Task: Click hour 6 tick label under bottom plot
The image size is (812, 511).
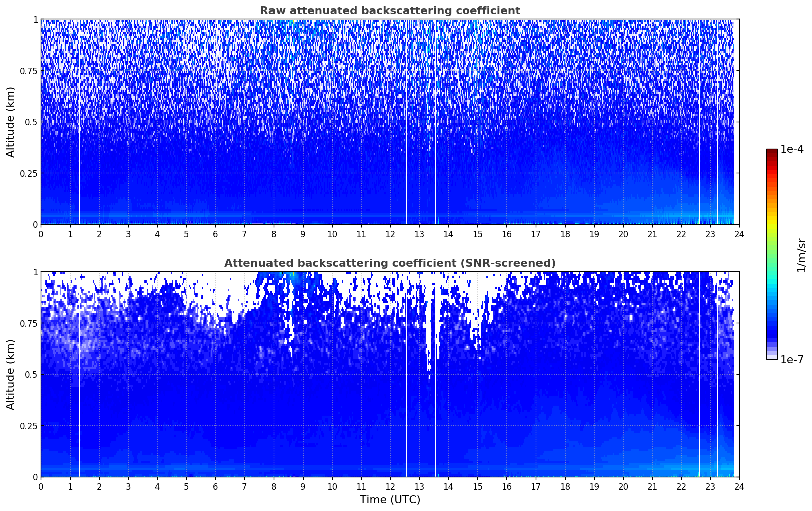Action: click(215, 487)
